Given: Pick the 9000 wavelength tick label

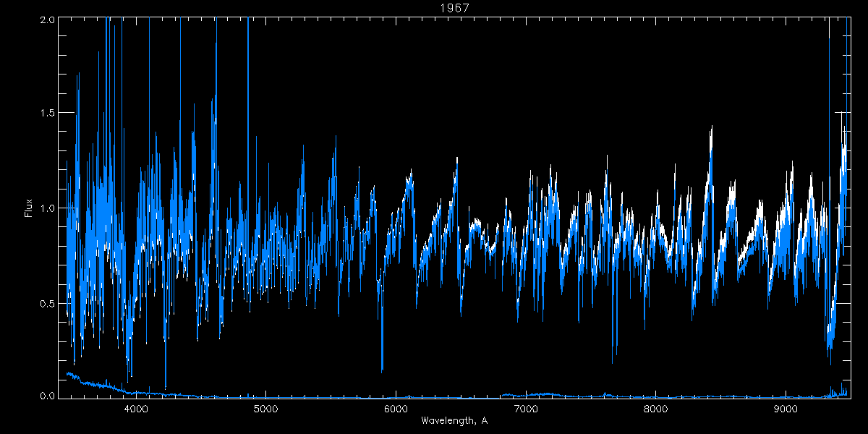Looking at the screenshot, I should [x=786, y=409].
